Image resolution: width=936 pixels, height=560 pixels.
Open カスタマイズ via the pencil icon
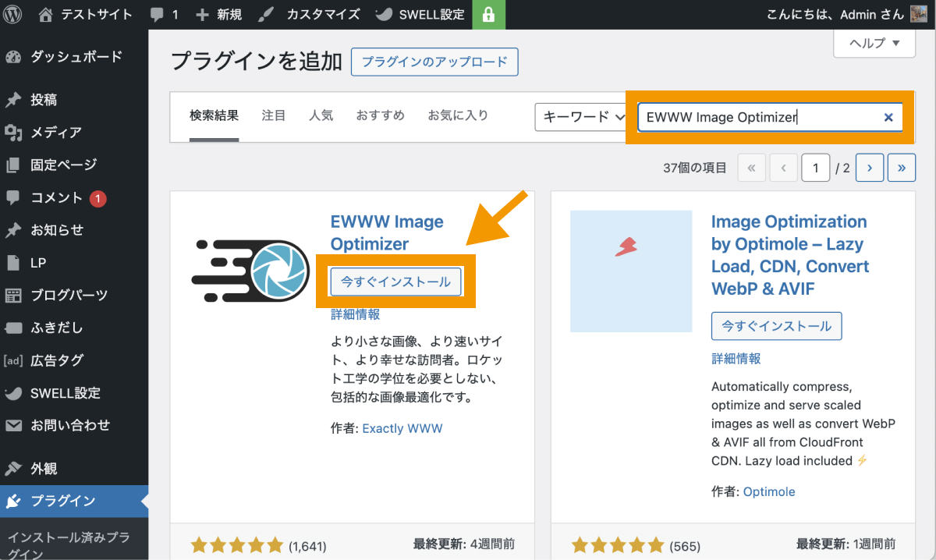pyautogui.click(x=267, y=14)
